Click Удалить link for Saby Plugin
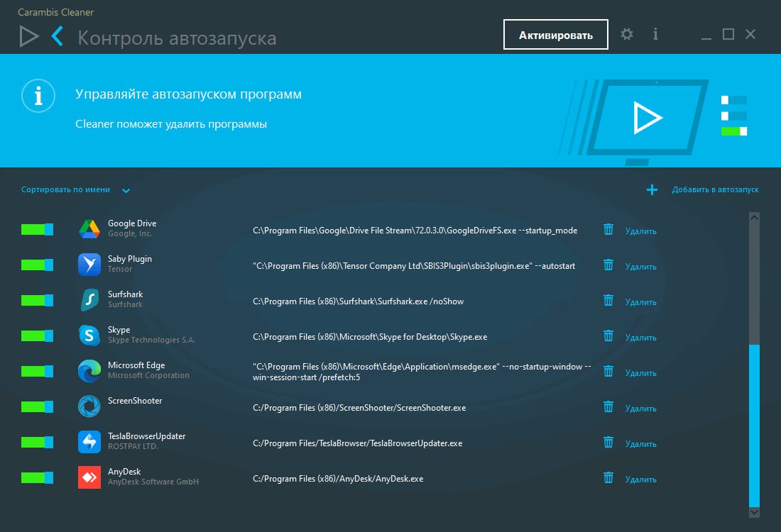 point(640,267)
